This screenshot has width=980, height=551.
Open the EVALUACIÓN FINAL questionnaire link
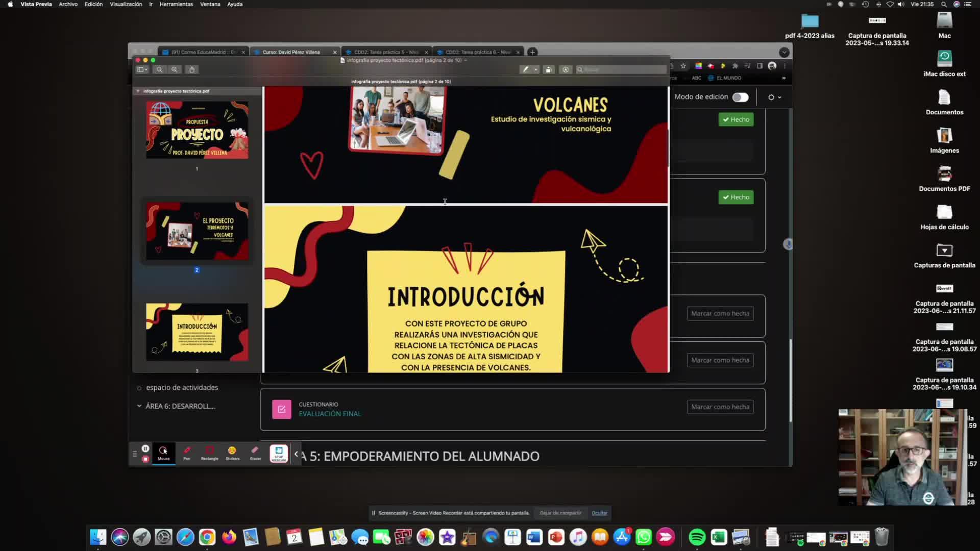point(330,414)
